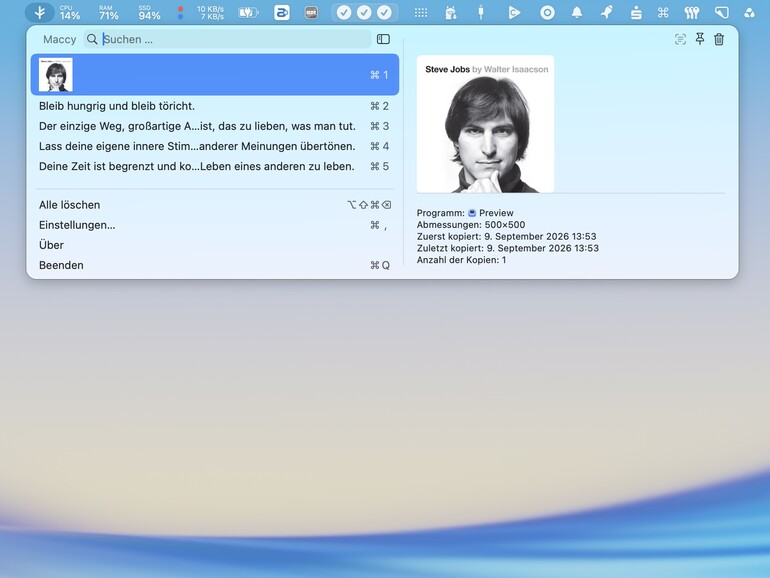Toggle the preview sidebar icon beside search

[x=383, y=39]
